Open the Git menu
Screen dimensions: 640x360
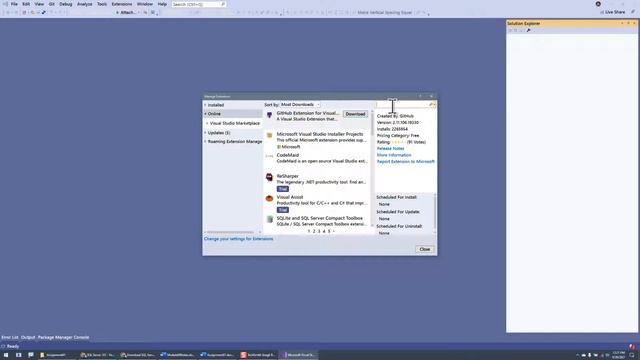coord(52,4)
